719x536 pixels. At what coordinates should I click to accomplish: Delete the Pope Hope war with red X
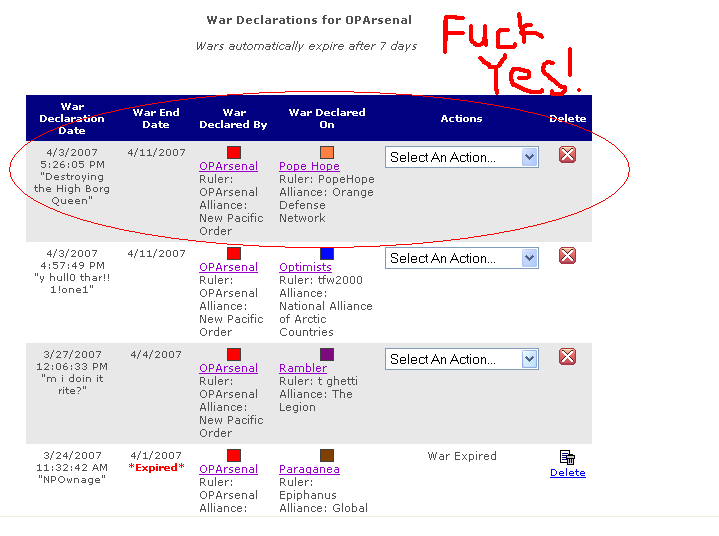(567, 155)
